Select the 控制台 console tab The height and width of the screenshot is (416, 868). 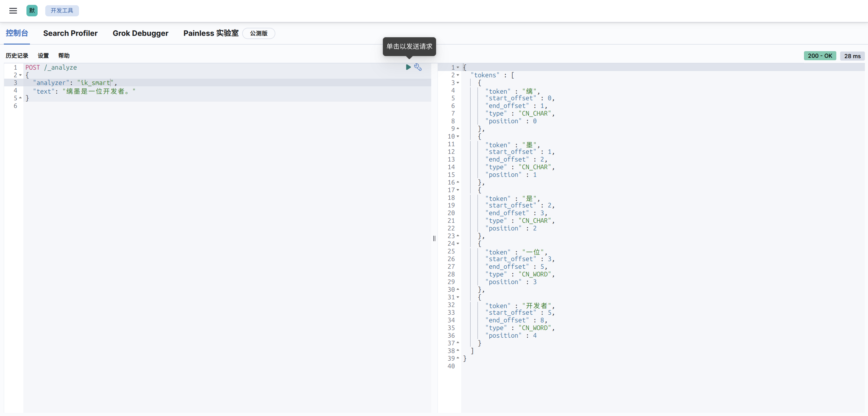17,33
